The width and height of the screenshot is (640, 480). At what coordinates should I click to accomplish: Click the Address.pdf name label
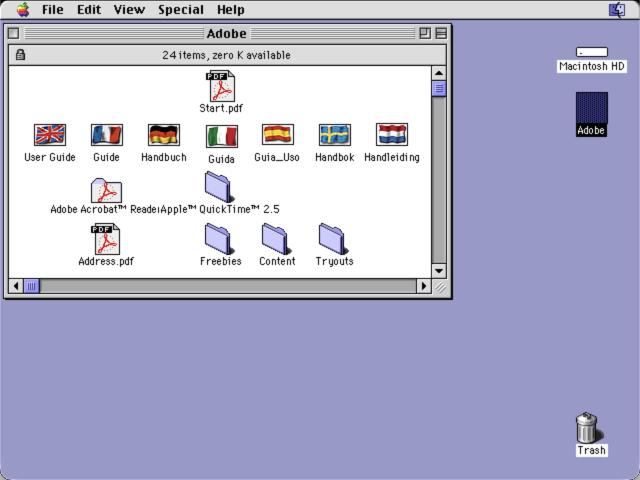click(106, 261)
